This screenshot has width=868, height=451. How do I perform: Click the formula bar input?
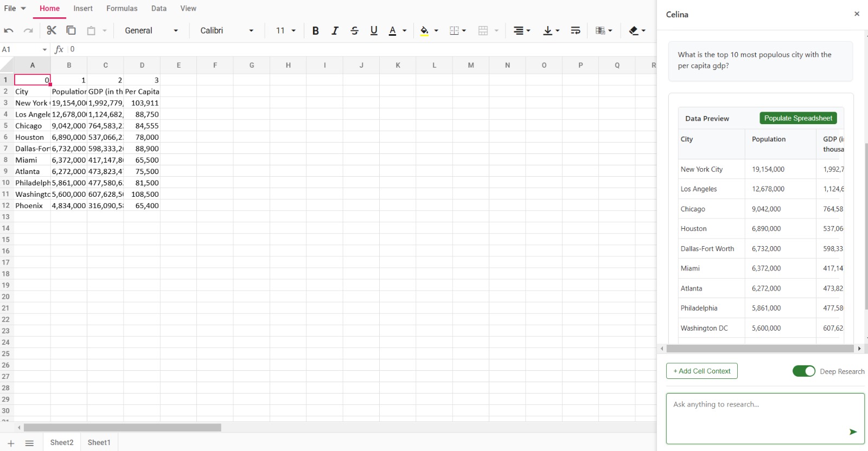tap(361, 49)
